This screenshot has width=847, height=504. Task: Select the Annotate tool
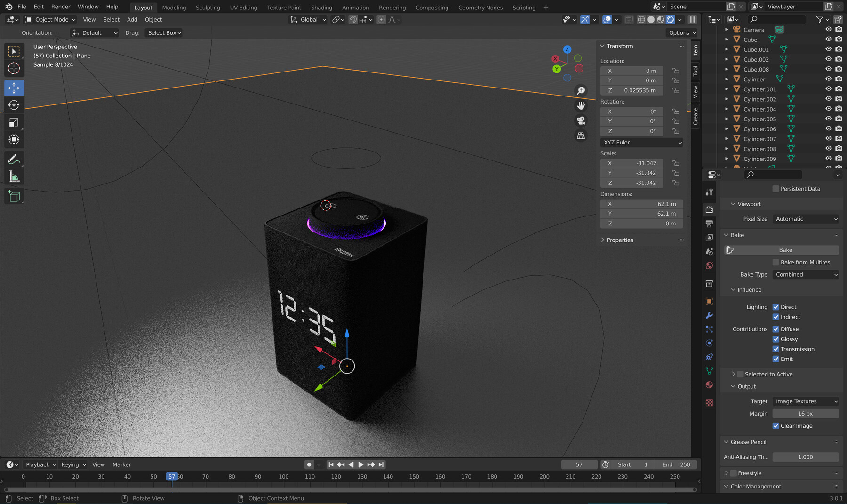point(14,159)
